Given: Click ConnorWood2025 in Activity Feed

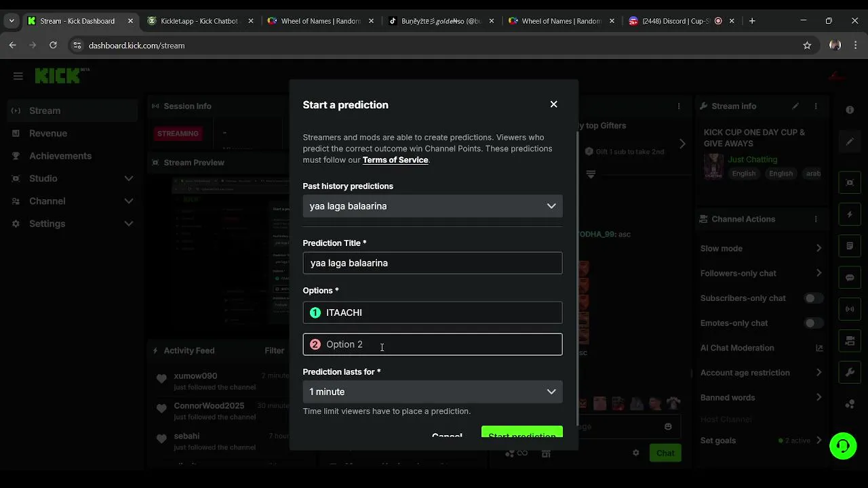Looking at the screenshot, I should point(209,406).
